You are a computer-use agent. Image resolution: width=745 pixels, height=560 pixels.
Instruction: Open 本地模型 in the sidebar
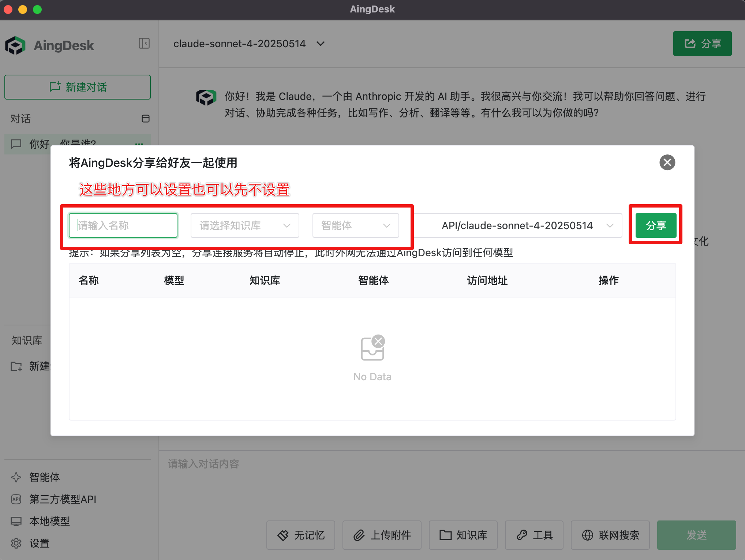click(50, 521)
